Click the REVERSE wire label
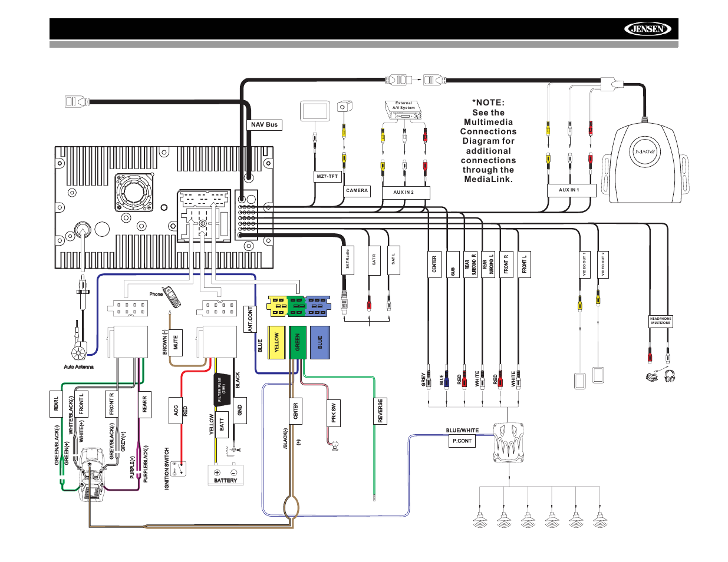This screenshot has width=728, height=562. (380, 411)
